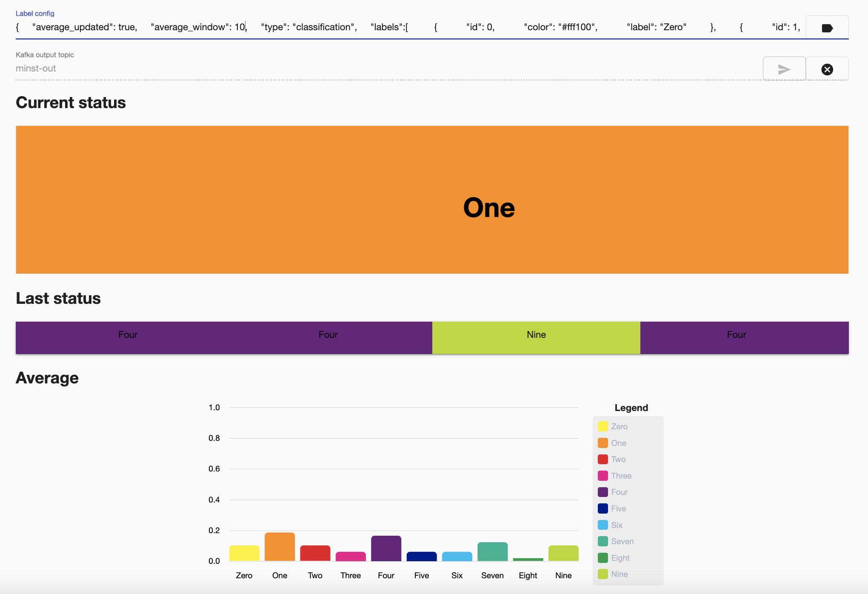Click the first Four segment in Last status
Viewport: 868px width, 594px height.
[x=128, y=337]
